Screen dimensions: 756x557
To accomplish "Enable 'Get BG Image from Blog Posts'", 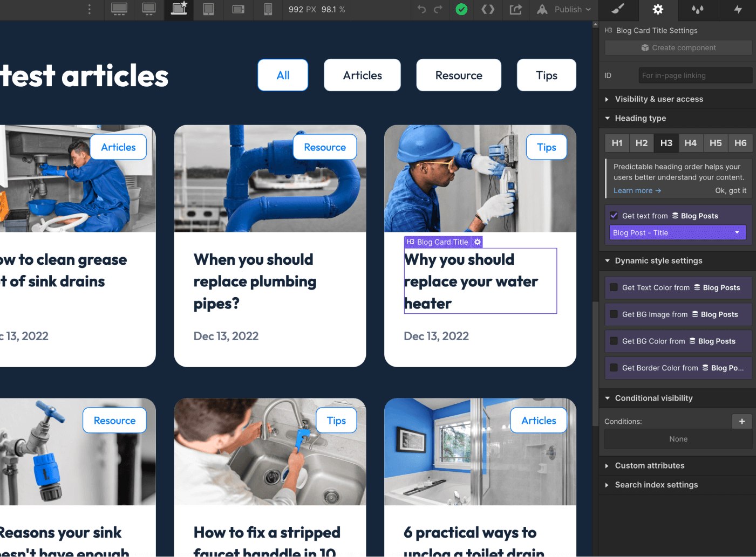I will point(614,314).
